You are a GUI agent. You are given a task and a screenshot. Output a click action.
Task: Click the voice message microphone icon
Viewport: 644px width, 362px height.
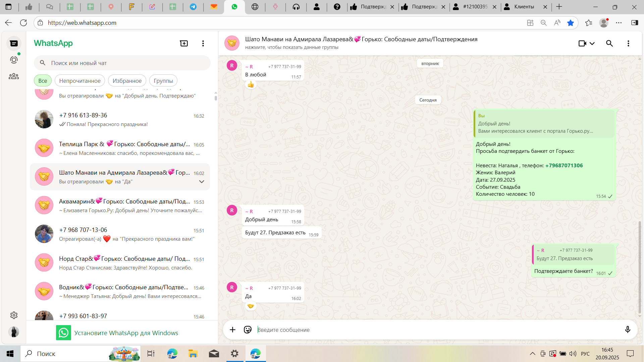(628, 329)
